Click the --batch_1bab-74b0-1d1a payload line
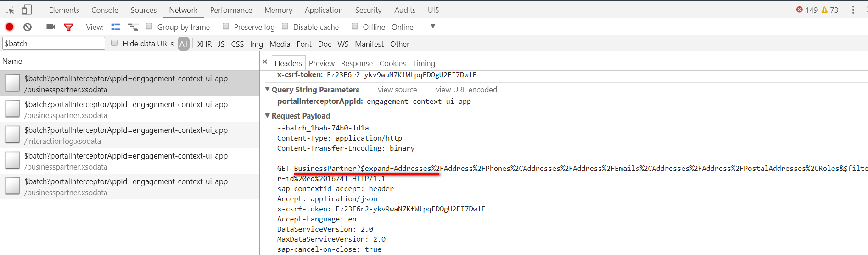Viewport: 868px width, 255px height. (x=323, y=128)
